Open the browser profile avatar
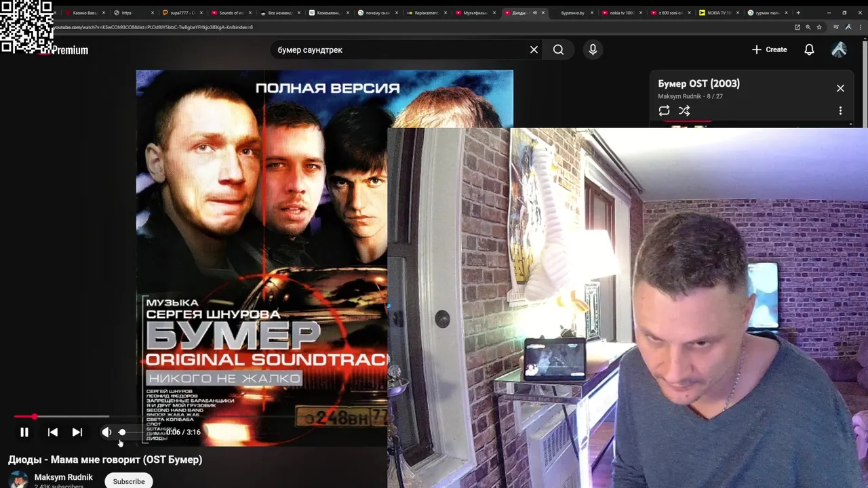Image resolution: width=868 pixels, height=488 pixels. point(848,27)
